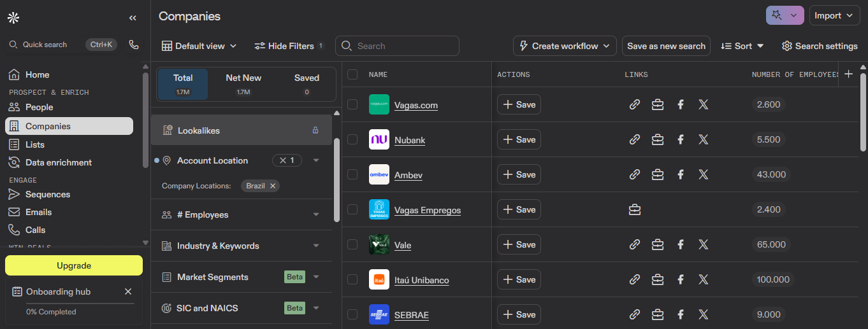Viewport: 868px width, 329px height.
Task: Check the Itaú Unibanco row checkbox
Action: click(x=352, y=279)
